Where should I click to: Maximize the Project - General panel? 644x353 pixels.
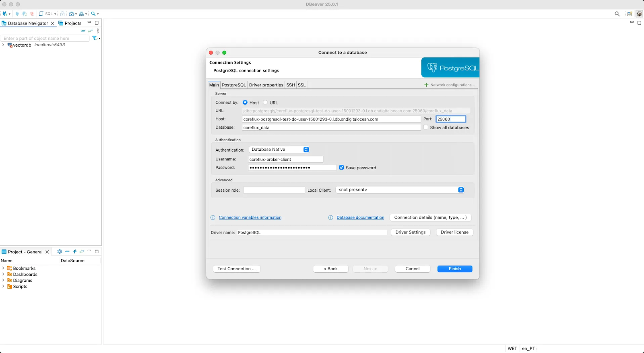(x=97, y=251)
